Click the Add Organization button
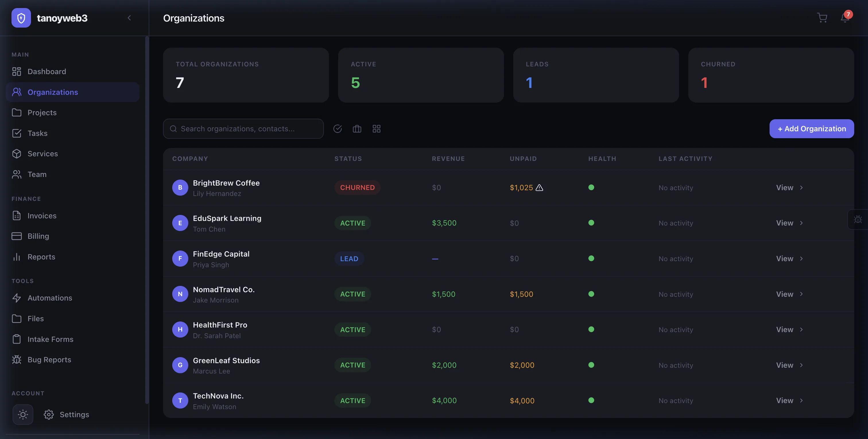 pos(812,128)
